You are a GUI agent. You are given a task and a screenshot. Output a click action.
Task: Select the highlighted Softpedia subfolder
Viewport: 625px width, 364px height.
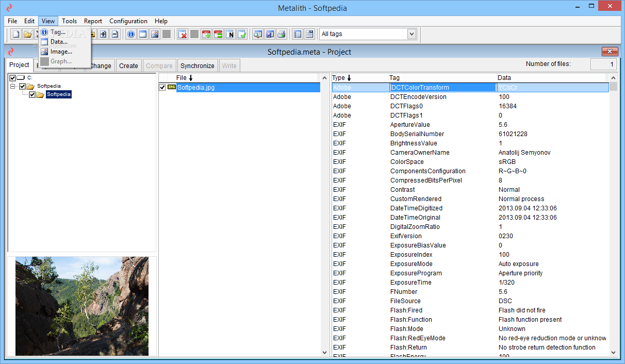58,94
